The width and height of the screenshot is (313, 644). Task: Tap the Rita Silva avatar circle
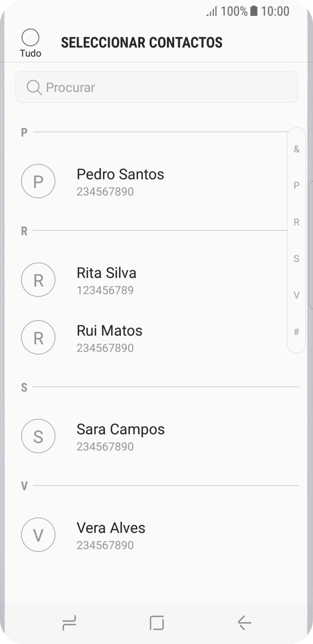click(38, 280)
